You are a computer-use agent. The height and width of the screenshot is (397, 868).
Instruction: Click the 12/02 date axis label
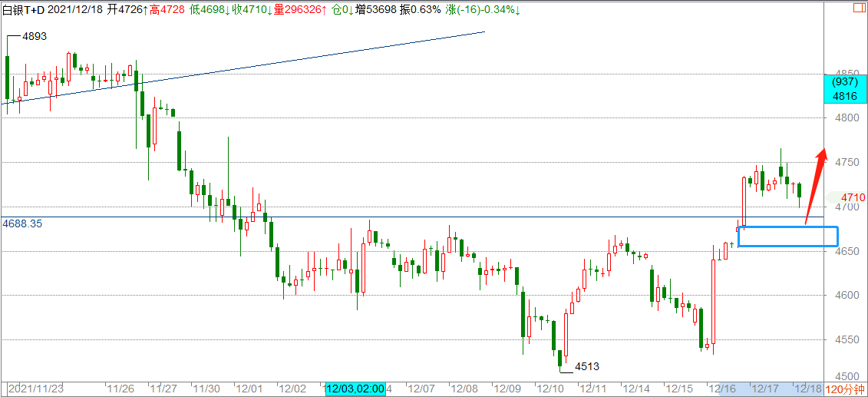tap(292, 390)
